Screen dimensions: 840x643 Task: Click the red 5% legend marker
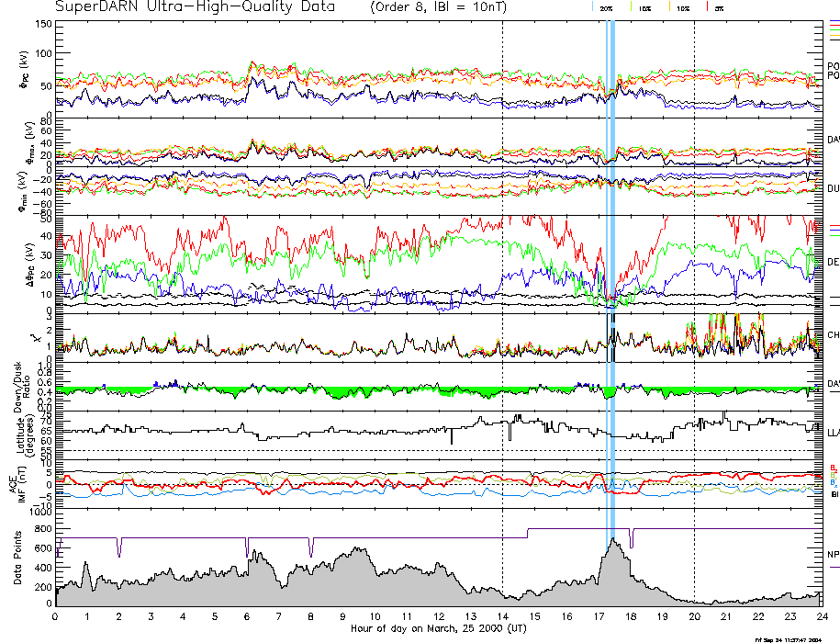point(705,7)
